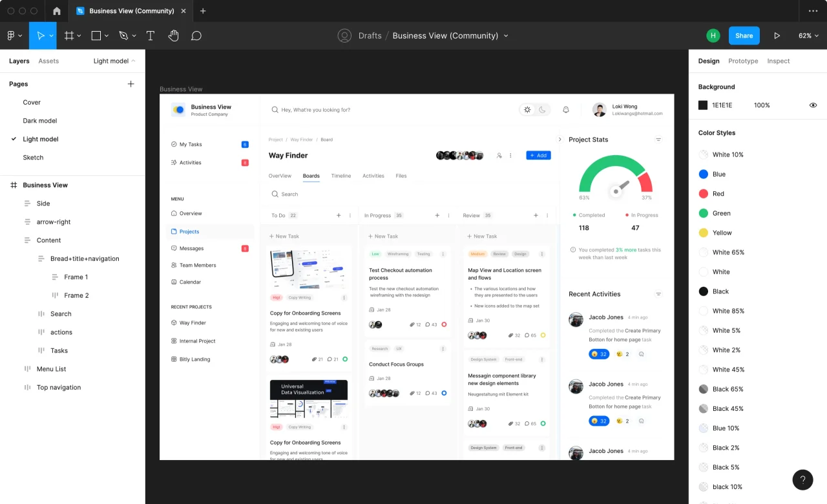Select the Hand tool
This screenshot has width=827, height=504.
click(x=173, y=36)
